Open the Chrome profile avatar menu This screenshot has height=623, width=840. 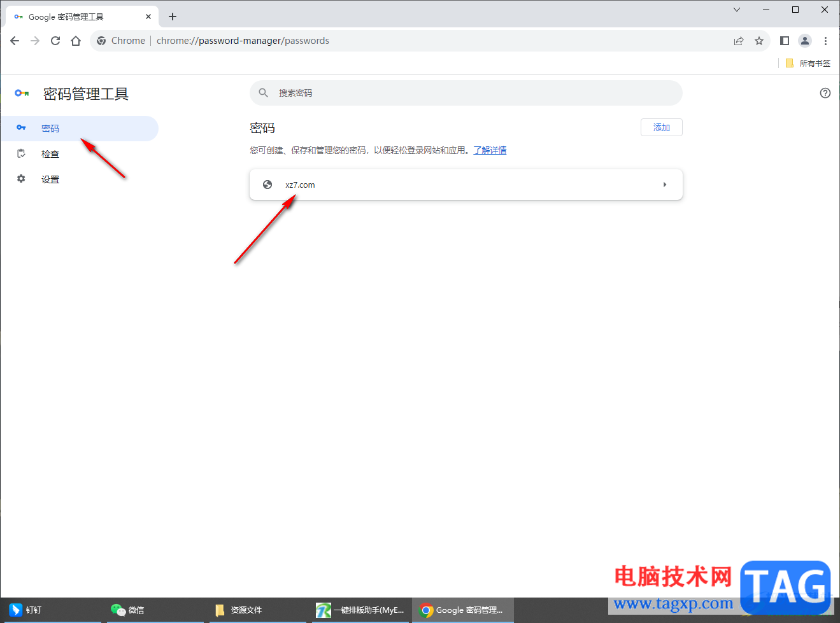[805, 41]
